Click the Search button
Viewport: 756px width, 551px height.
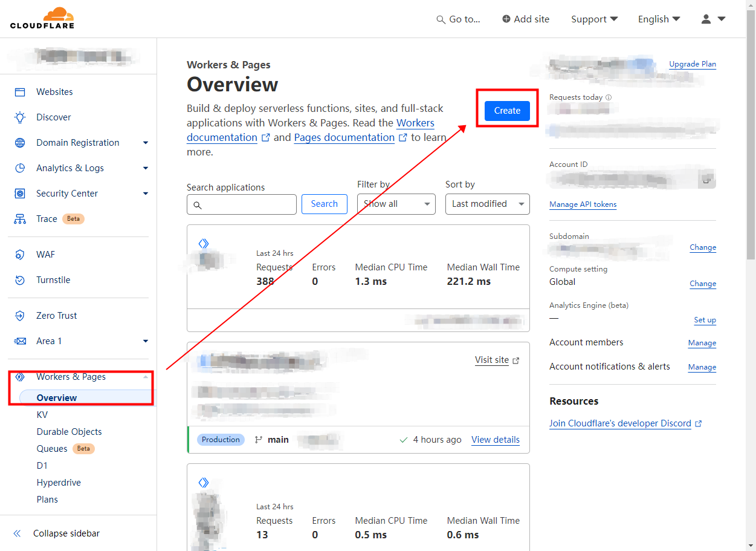[x=325, y=204]
